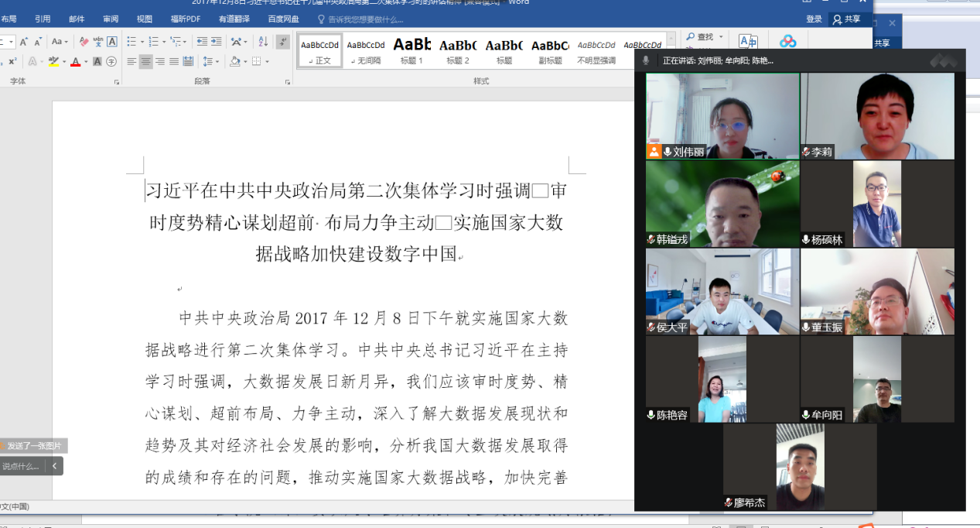Center-align the paragraph text

(x=145, y=62)
